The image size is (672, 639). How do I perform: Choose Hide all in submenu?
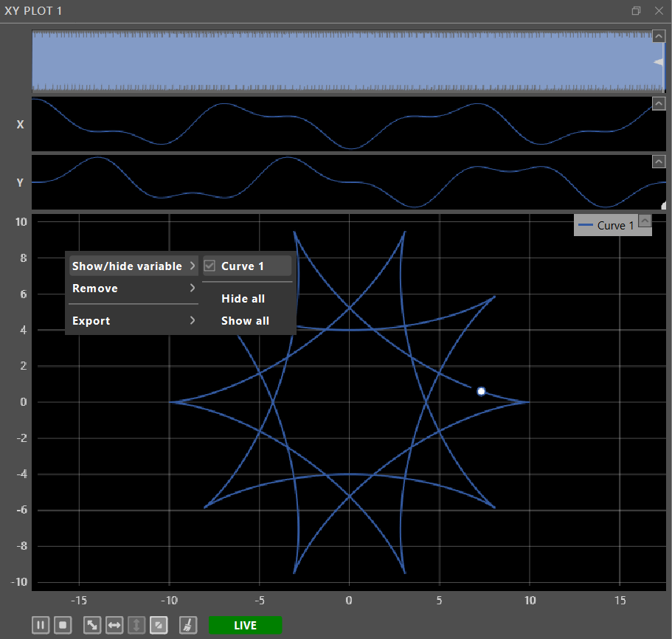243,299
